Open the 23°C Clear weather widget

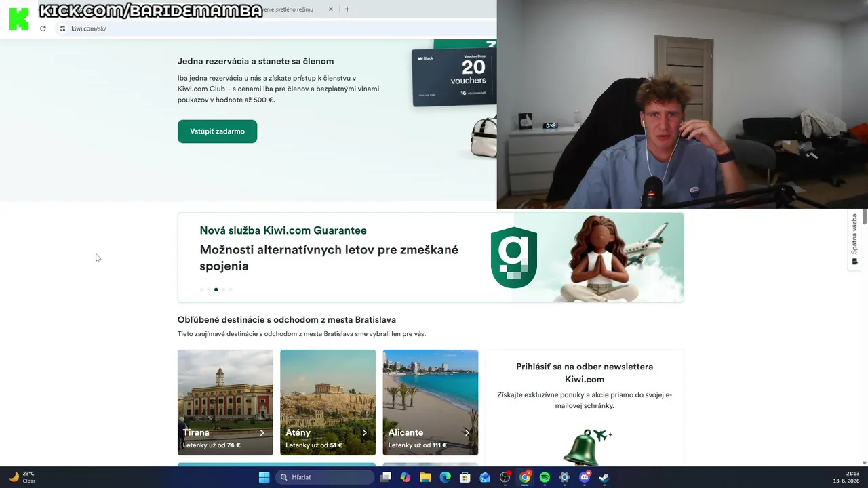(x=22, y=477)
